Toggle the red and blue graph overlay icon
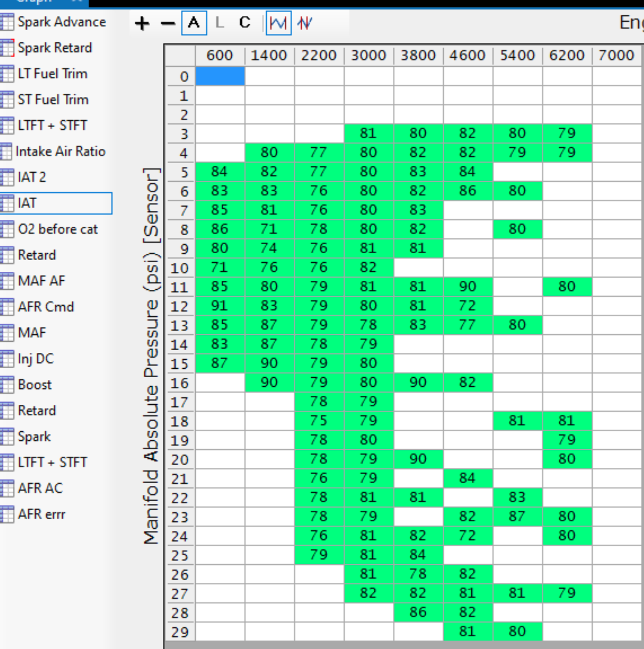This screenshot has width=644, height=649. pyautogui.click(x=305, y=23)
